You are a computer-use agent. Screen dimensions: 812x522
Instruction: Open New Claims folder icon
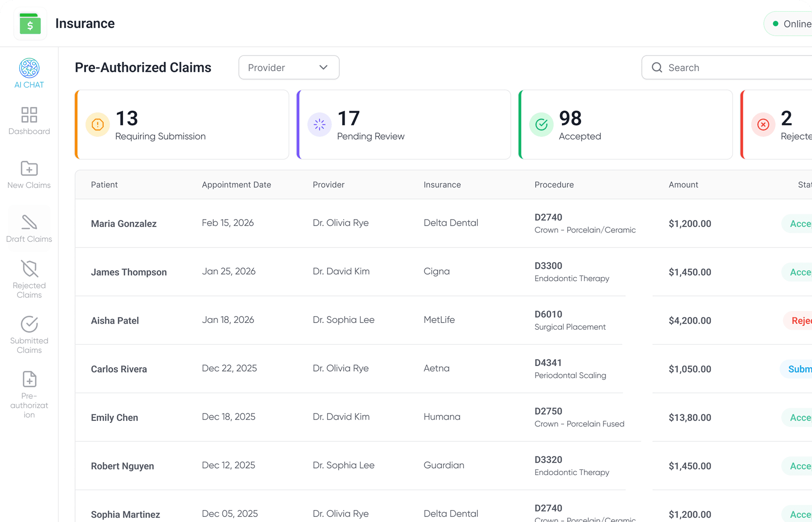[x=29, y=169]
